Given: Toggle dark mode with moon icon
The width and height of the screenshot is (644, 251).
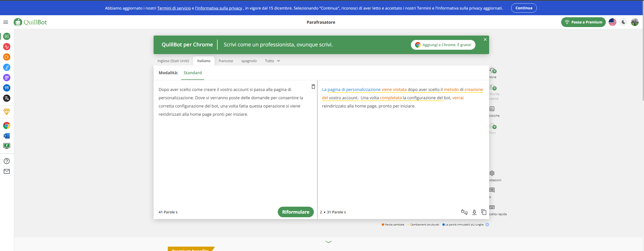Looking at the screenshot, I should [624, 22].
